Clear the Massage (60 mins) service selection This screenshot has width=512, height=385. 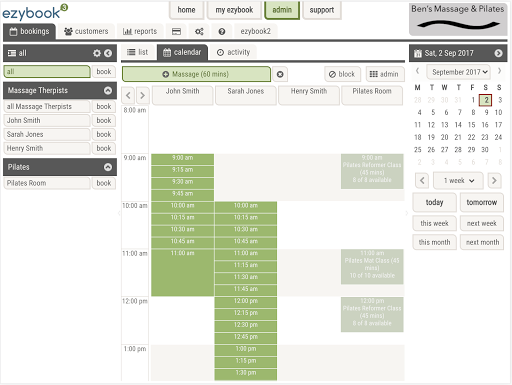pos(280,74)
